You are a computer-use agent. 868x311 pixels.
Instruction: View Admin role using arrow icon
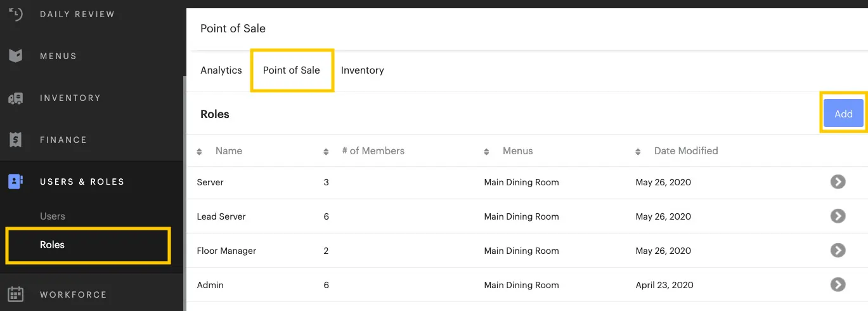point(838,285)
